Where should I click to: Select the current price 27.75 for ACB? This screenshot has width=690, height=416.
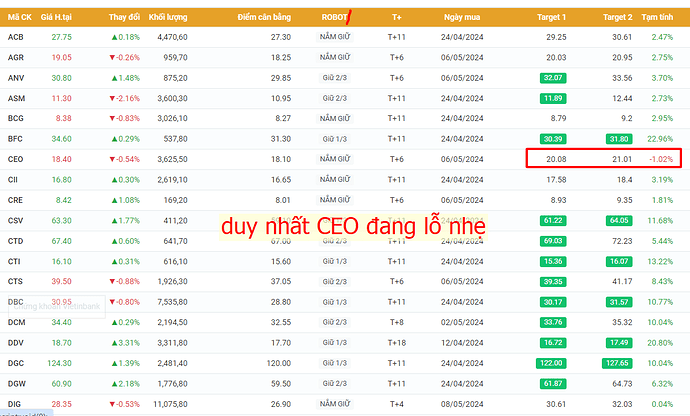coord(62,37)
